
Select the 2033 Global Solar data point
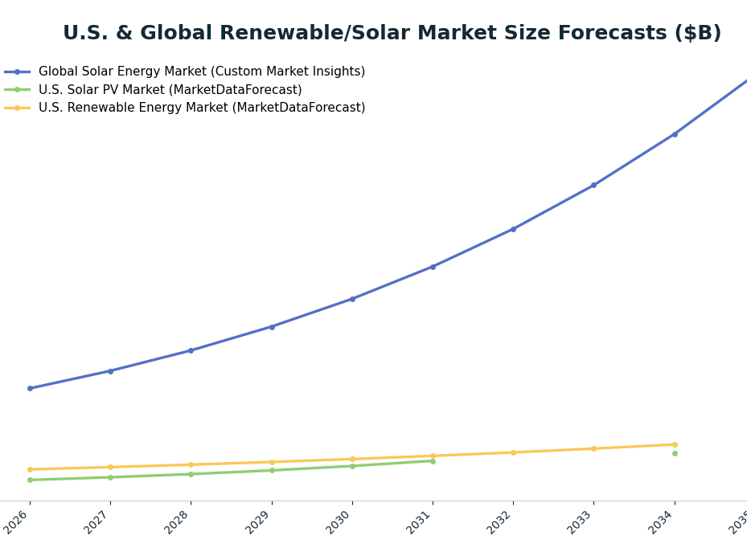[x=593, y=186]
